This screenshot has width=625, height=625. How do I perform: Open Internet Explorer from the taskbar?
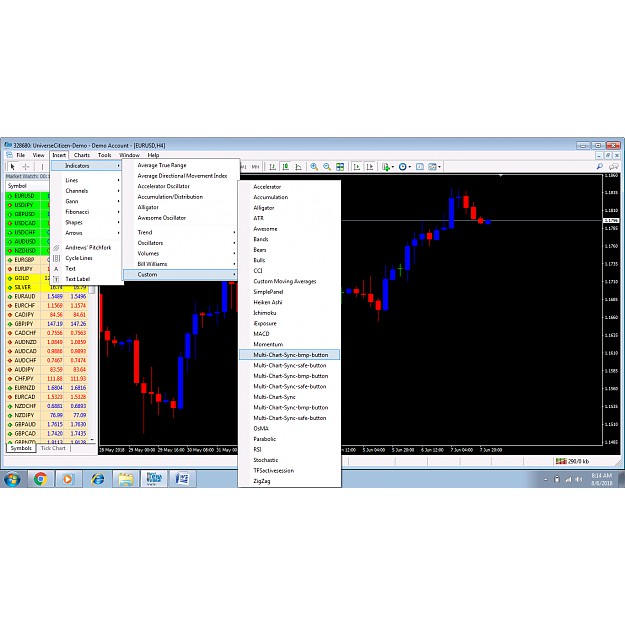[97, 478]
